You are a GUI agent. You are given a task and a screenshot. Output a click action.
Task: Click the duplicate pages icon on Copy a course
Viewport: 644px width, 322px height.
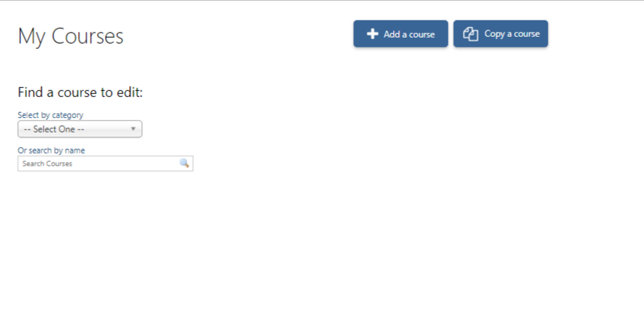[470, 34]
